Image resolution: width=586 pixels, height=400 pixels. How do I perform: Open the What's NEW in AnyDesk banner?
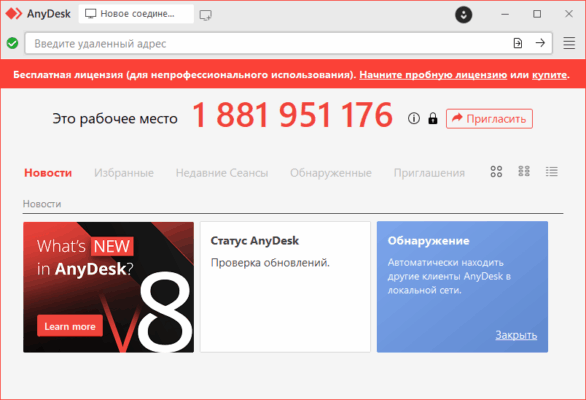[x=108, y=287]
